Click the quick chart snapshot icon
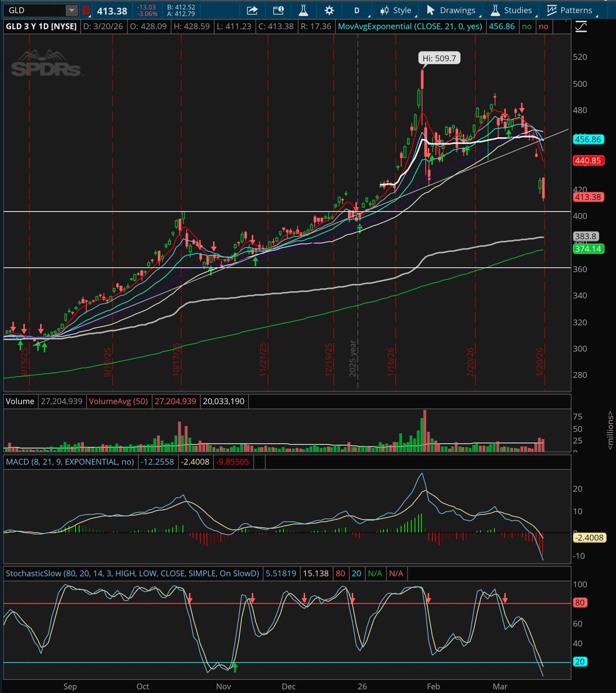This screenshot has width=616, height=693. pos(279,10)
